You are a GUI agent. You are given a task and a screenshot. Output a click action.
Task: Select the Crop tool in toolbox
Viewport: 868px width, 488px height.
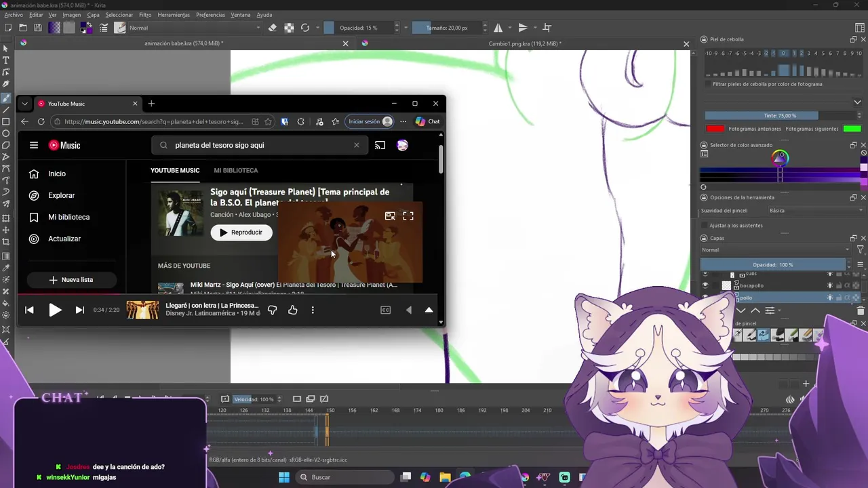[6, 241]
